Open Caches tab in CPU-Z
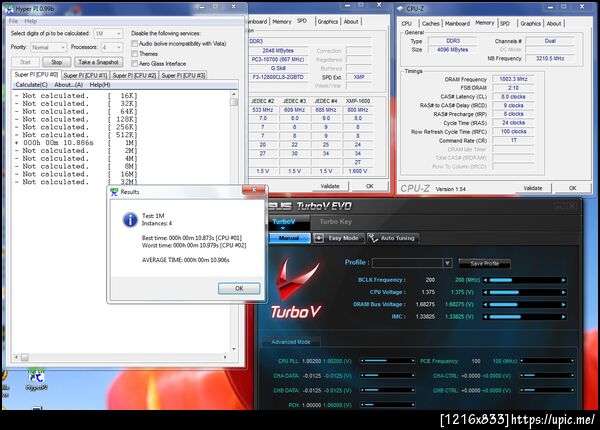 pyautogui.click(x=430, y=23)
